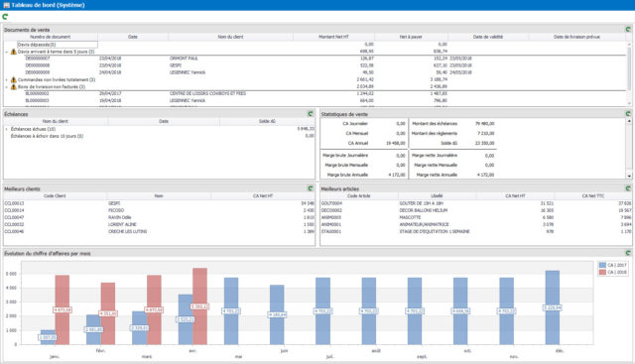The height and width of the screenshot is (364, 635).
Task: Refresh the Échéances panel
Action: tap(311, 114)
